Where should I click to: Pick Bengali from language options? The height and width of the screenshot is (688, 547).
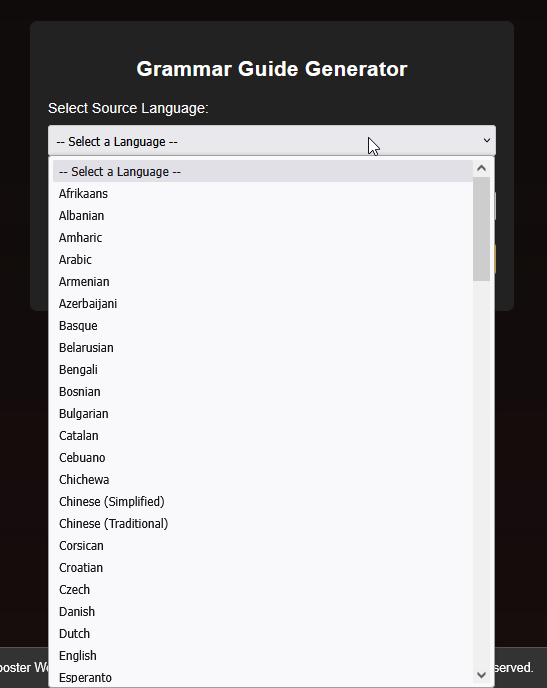click(x=263, y=369)
